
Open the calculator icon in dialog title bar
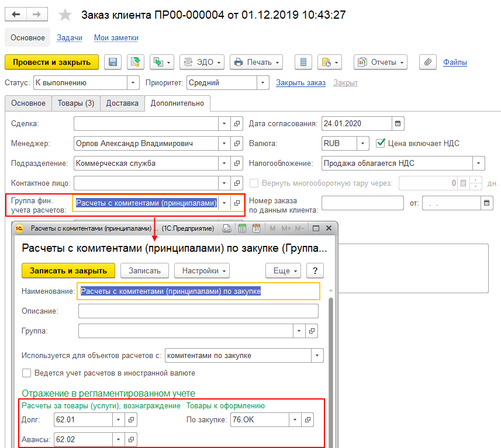coord(242,228)
